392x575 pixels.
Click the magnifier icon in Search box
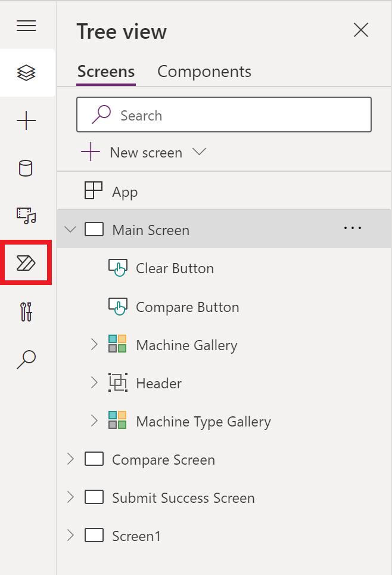pos(101,115)
